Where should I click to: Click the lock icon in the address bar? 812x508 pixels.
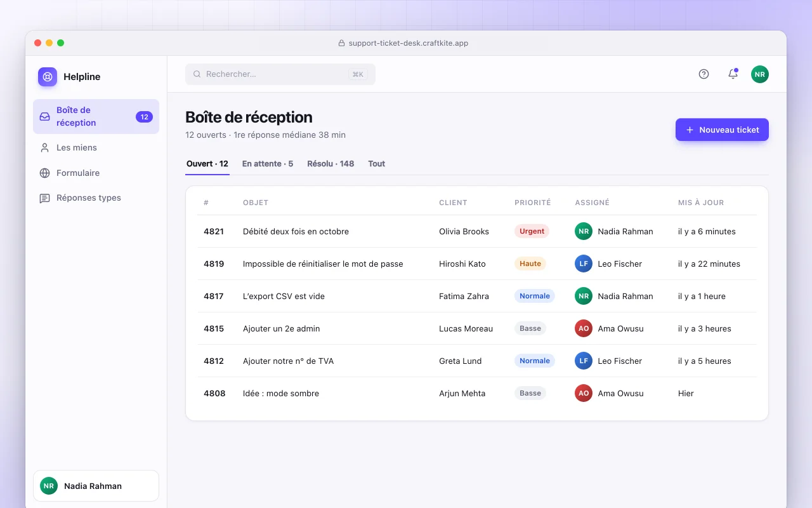coord(342,43)
